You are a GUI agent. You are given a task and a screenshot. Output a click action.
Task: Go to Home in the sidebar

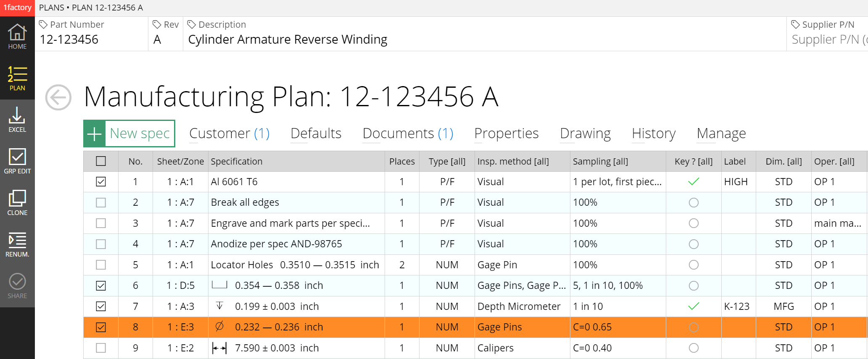[17, 37]
